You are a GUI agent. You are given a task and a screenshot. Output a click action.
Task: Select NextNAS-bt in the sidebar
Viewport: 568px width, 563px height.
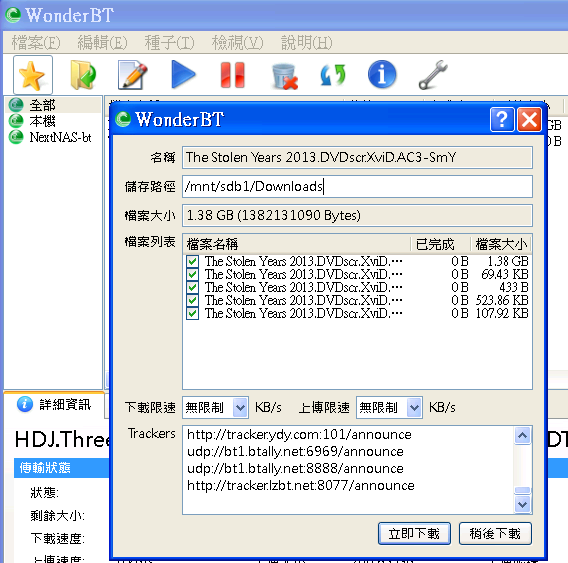pyautogui.click(x=51, y=137)
